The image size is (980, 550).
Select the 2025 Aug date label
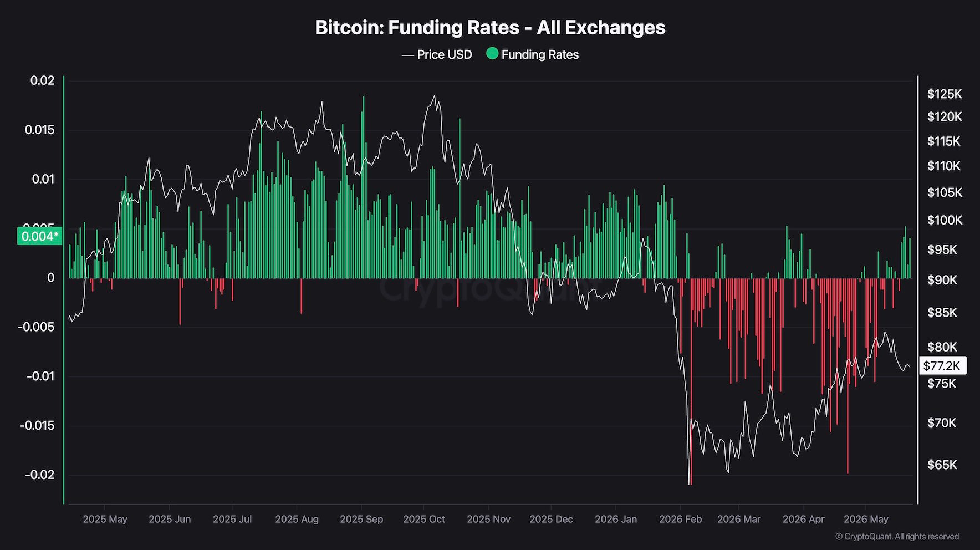pos(297,519)
